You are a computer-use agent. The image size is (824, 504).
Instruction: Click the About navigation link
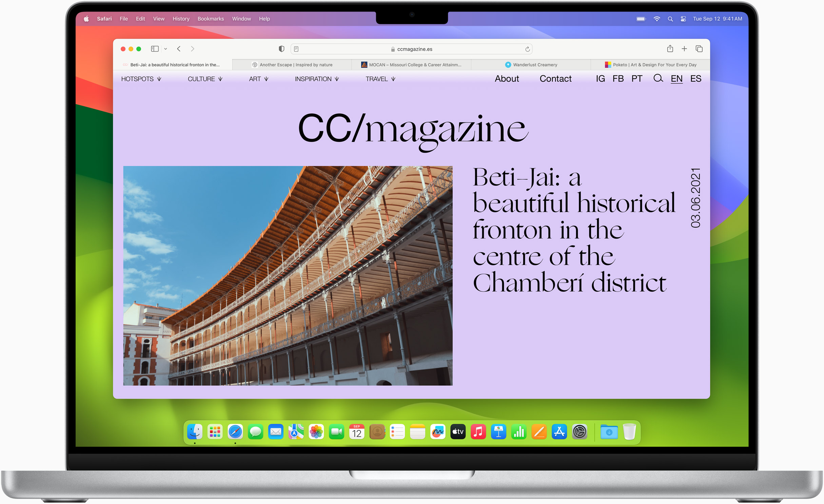507,79
